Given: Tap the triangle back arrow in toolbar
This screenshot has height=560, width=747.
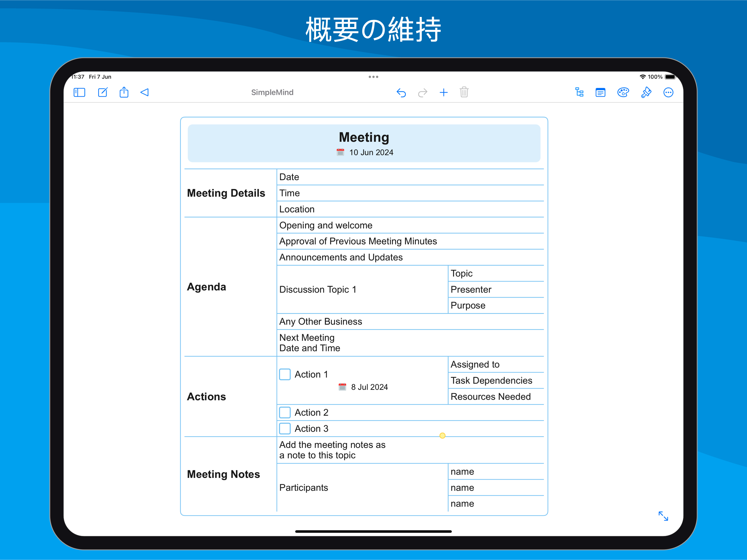Looking at the screenshot, I should coord(145,92).
